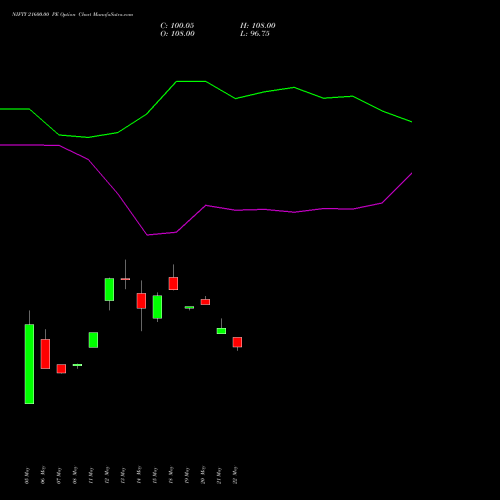Click the 07 May date label
Image resolution: width=500 pixels, height=500 pixels.
pos(59,475)
